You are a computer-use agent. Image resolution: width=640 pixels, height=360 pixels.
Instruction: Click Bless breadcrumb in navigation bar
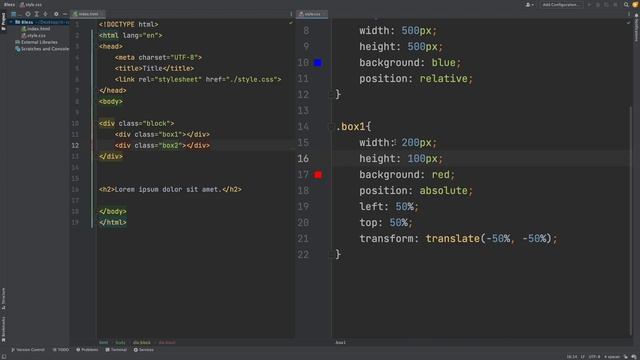(9, 4)
